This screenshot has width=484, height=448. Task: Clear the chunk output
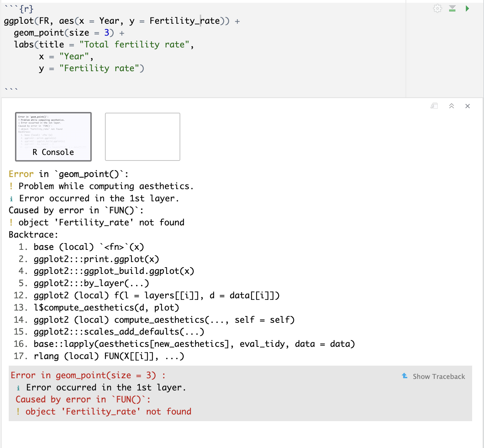(x=468, y=106)
